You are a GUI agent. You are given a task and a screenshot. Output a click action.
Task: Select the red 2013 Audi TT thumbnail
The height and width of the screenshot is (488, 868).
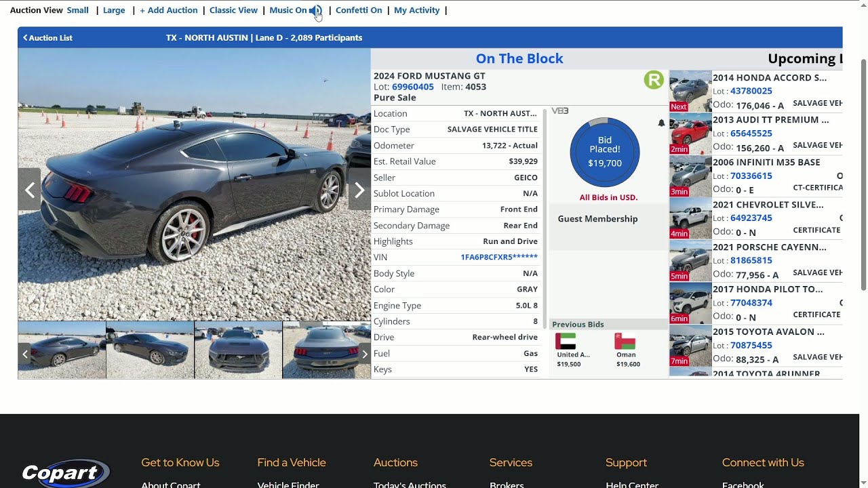point(690,134)
